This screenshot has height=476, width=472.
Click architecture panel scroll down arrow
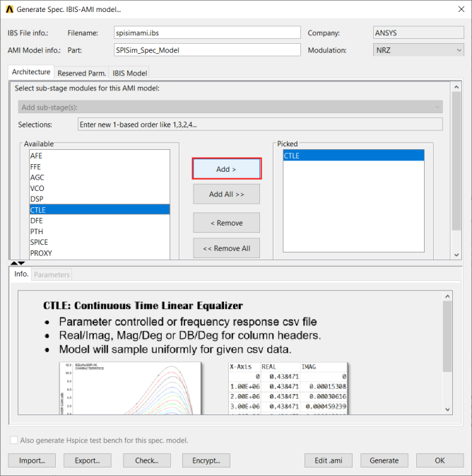pyautogui.click(x=456, y=255)
